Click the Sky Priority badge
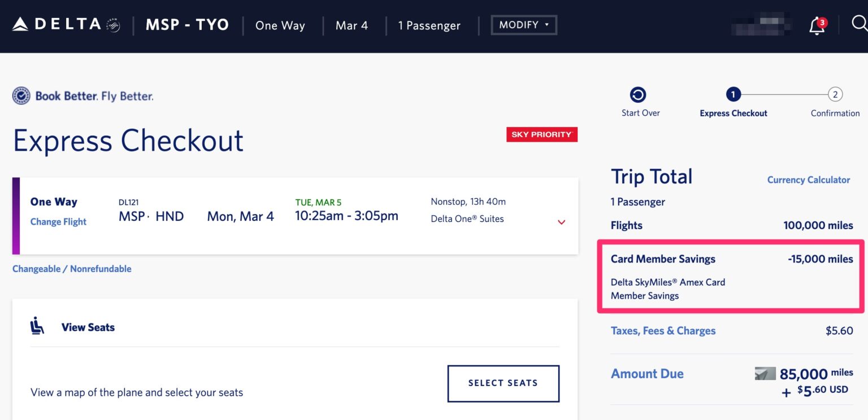Image resolution: width=868 pixels, height=420 pixels. 541,134
